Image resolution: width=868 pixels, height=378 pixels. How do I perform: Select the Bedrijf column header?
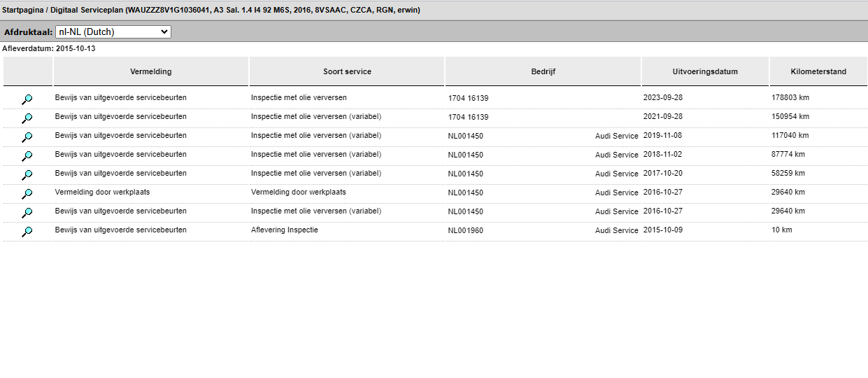pyautogui.click(x=543, y=71)
